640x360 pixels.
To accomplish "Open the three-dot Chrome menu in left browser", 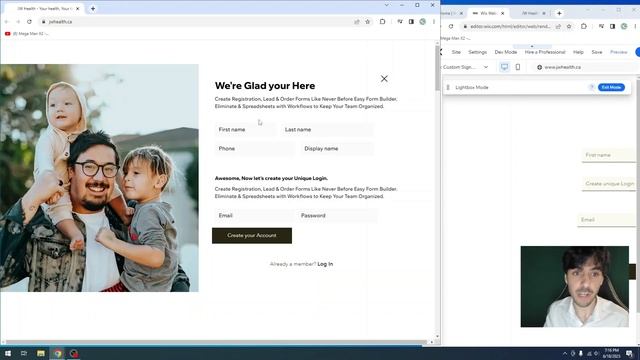I will [x=434, y=22].
